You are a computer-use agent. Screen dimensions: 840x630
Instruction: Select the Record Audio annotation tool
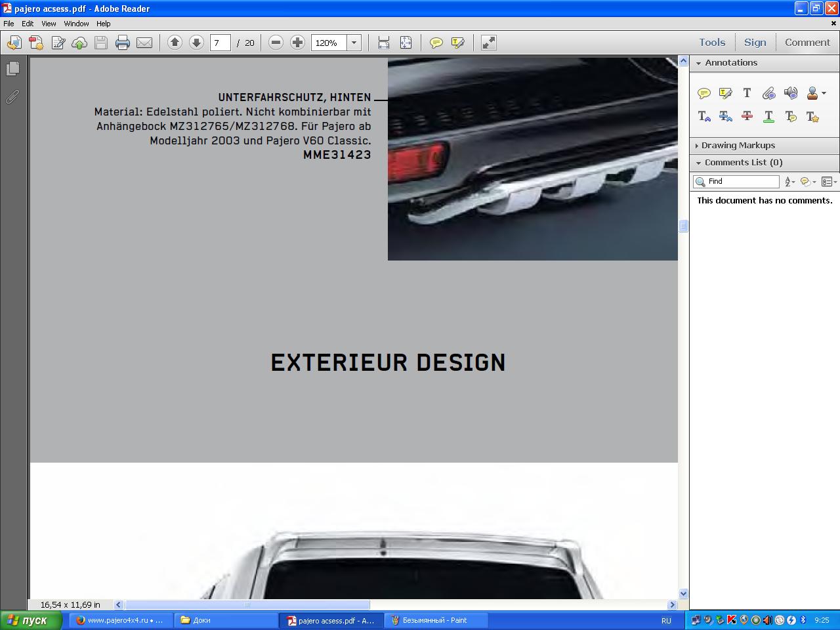[x=790, y=93]
